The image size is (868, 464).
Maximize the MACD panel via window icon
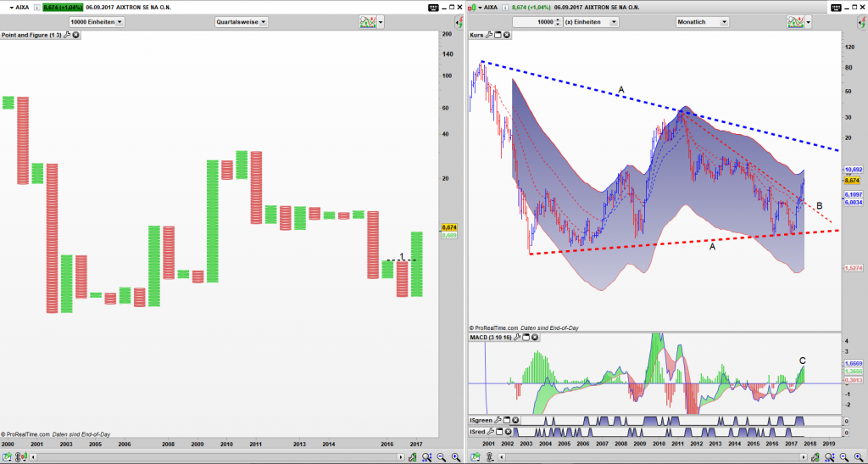pos(526,337)
